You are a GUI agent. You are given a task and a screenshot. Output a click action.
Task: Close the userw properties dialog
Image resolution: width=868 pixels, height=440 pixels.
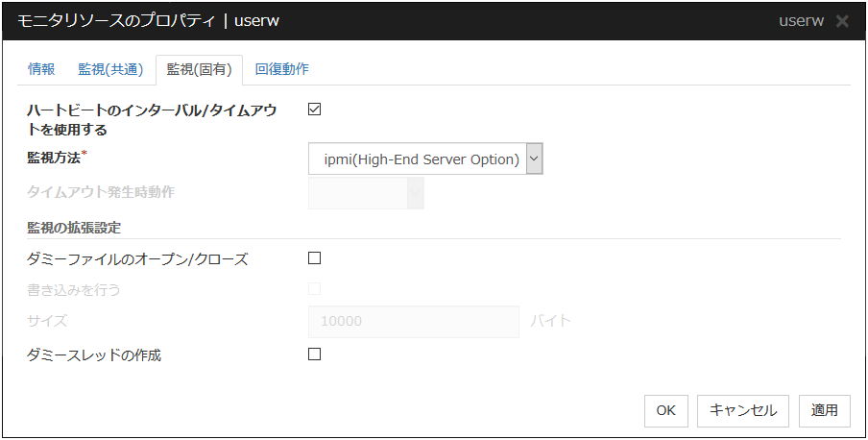coord(842,21)
